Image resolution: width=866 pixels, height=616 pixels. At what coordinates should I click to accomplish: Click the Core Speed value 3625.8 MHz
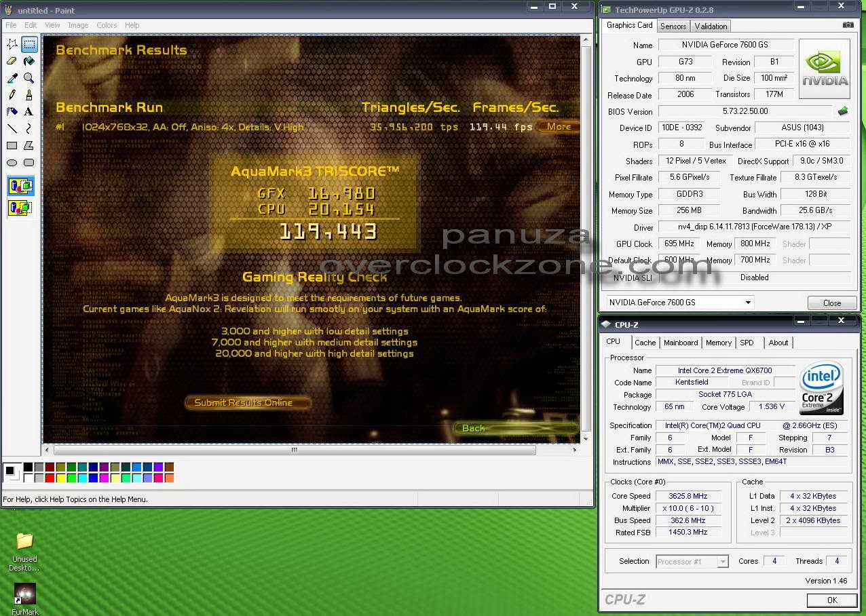688,496
